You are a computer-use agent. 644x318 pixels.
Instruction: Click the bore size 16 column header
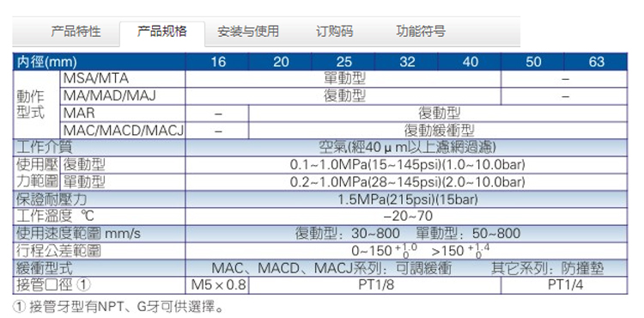218,62
